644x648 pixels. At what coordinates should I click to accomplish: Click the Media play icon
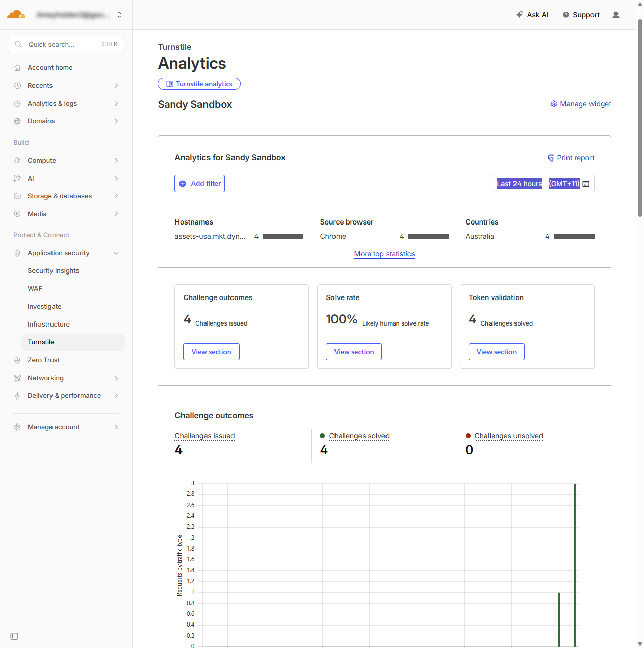tap(17, 214)
